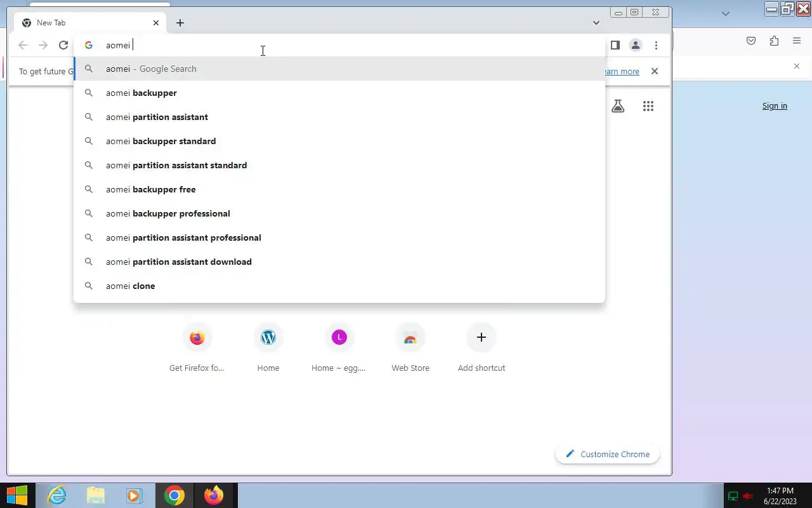Image resolution: width=812 pixels, height=508 pixels.
Task: Open taskbar clock showing 1:47 PM
Action: click(x=780, y=496)
